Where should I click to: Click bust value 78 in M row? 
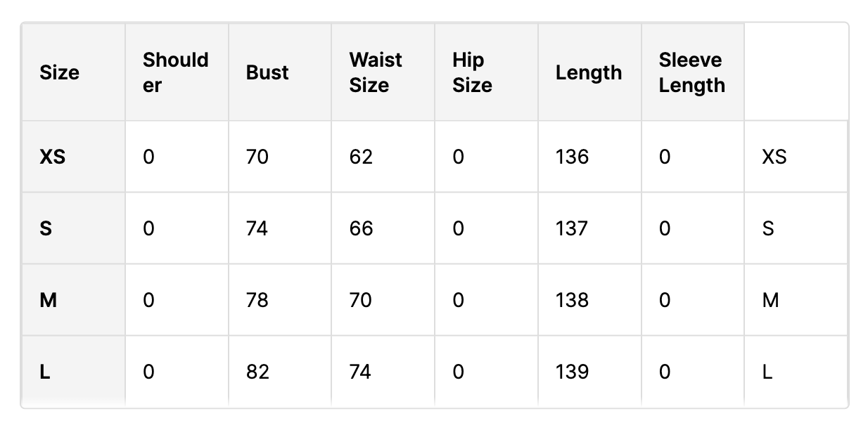[x=257, y=301]
